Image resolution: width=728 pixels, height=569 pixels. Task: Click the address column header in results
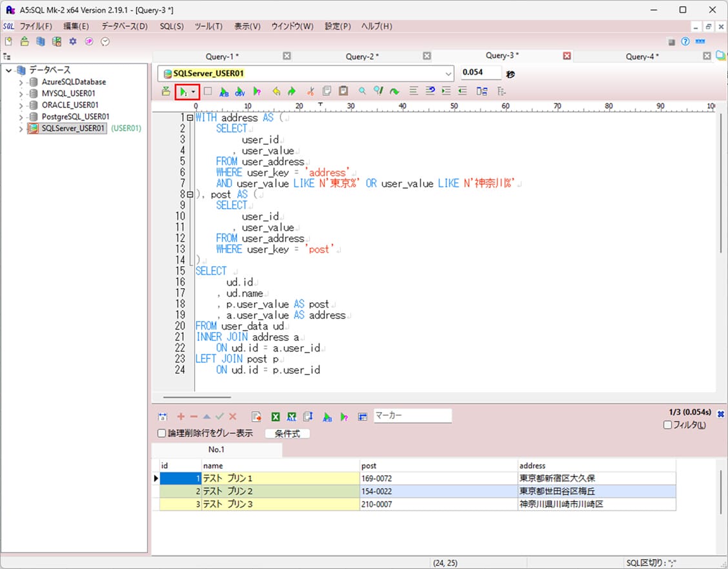[532, 466]
